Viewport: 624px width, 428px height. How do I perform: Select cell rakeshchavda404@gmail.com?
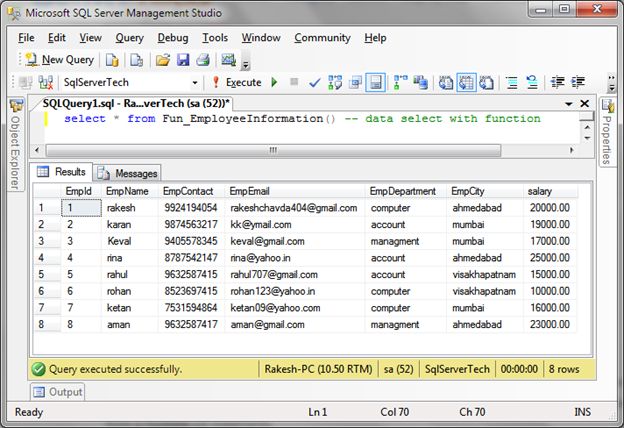coord(294,208)
